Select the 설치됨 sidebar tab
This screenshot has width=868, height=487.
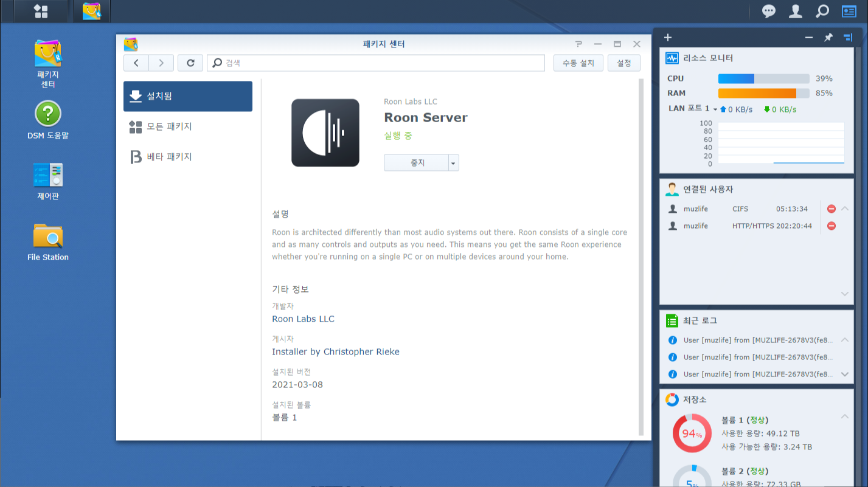tap(188, 96)
